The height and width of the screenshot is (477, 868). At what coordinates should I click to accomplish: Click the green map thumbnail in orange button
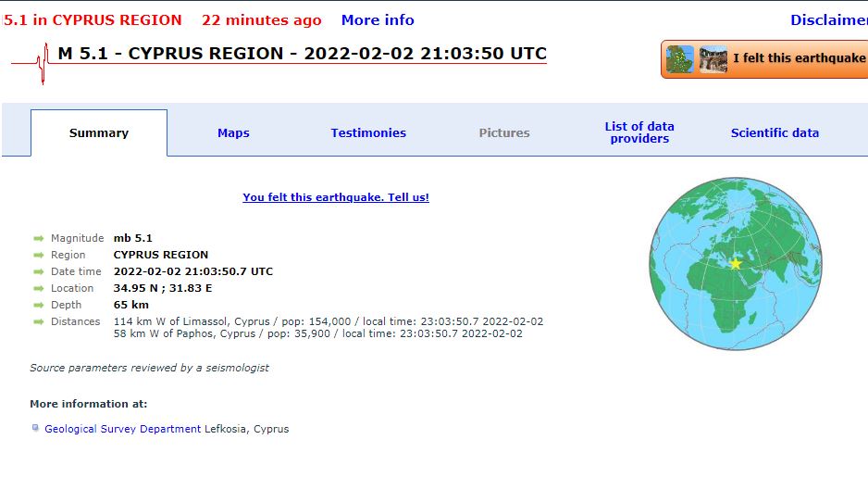(680, 59)
